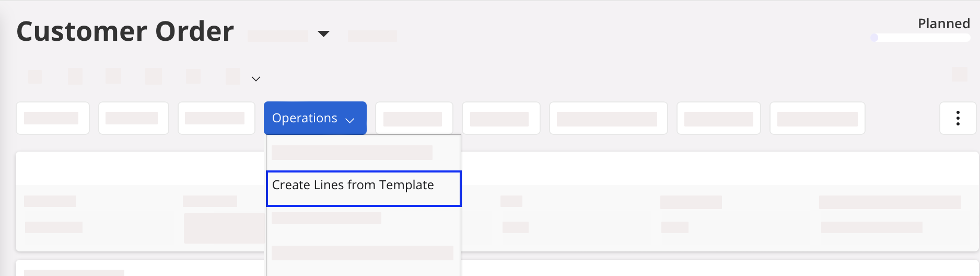980x276 pixels.
Task: Click the Customer Order page title
Action: (x=125, y=31)
